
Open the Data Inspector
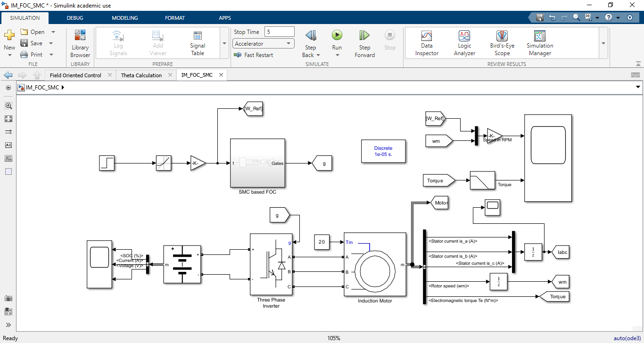point(426,41)
